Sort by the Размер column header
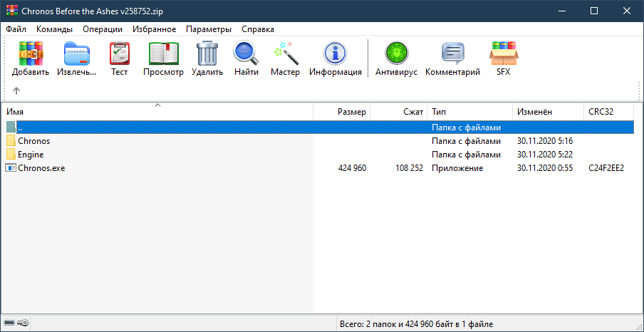The width and height of the screenshot is (644, 332). pos(352,112)
